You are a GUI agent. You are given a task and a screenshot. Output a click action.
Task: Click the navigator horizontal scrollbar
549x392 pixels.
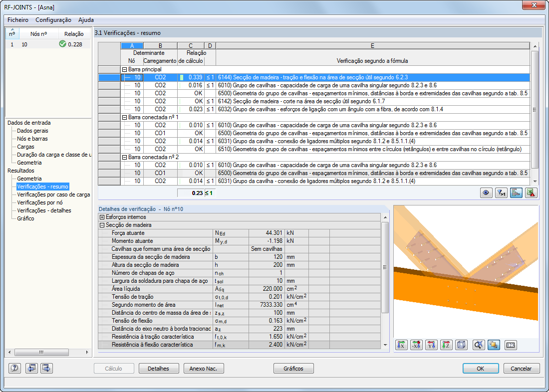pyautogui.click(x=47, y=352)
